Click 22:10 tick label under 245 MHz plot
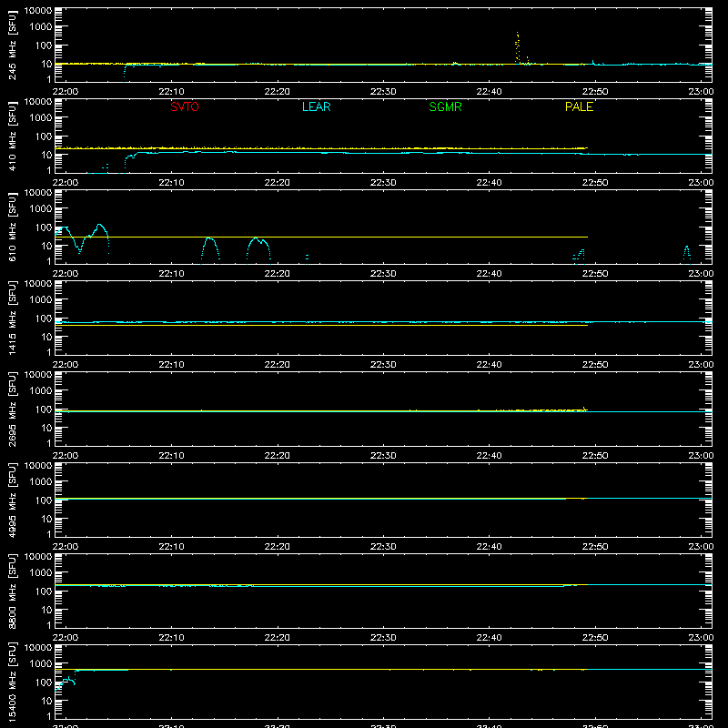This screenshot has height=728, width=728. [x=171, y=92]
